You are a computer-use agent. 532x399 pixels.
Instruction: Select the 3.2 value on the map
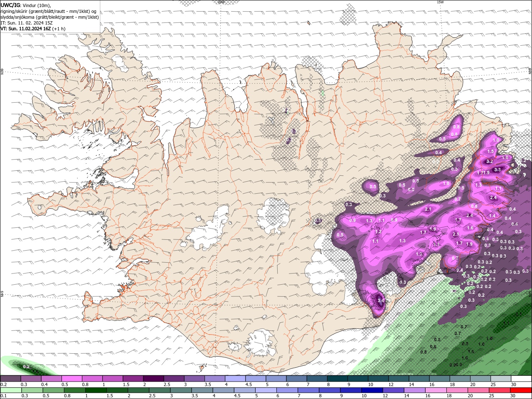tap(489, 161)
